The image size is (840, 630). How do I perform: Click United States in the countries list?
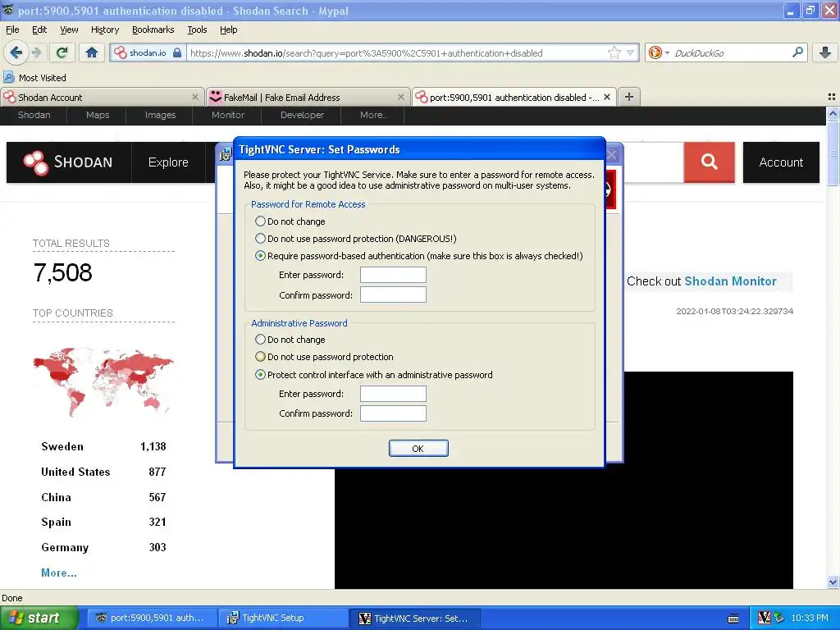pyautogui.click(x=75, y=472)
